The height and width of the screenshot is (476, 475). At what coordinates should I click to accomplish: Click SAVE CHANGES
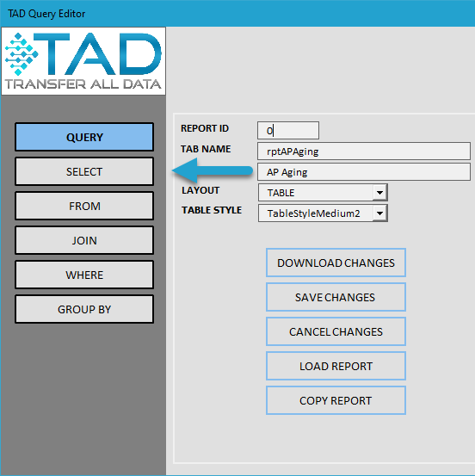coord(336,297)
